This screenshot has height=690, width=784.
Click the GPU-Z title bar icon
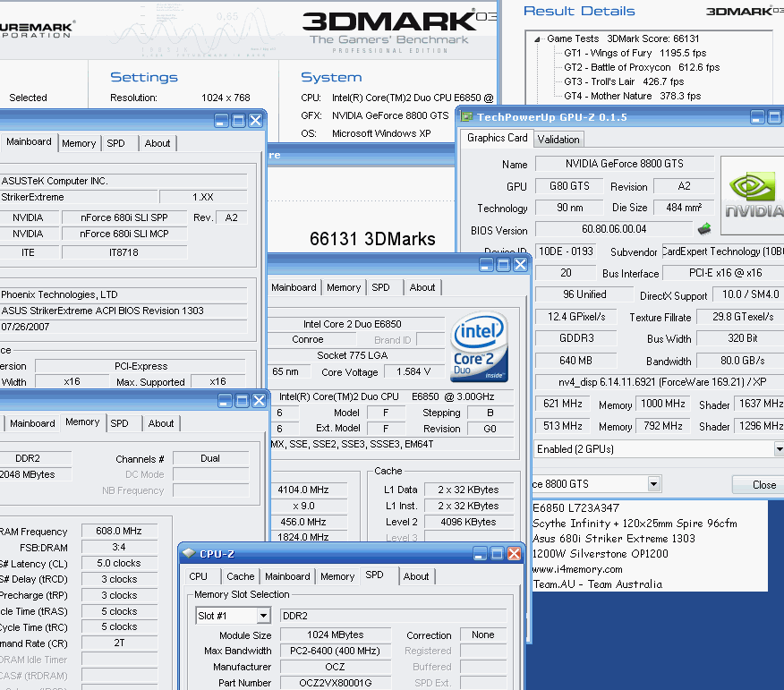tap(466, 116)
